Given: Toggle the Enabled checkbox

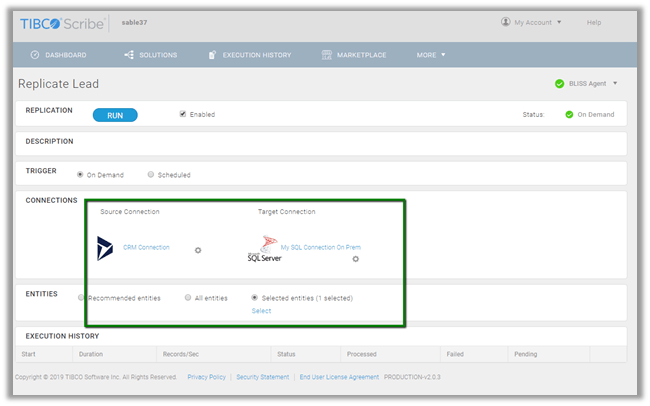Looking at the screenshot, I should pyautogui.click(x=182, y=114).
